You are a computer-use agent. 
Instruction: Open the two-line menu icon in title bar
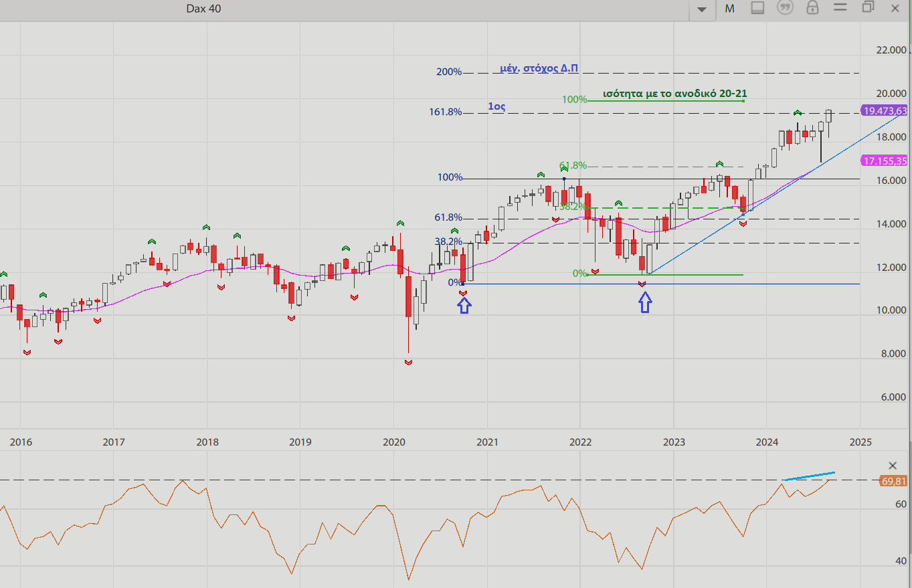pos(840,7)
